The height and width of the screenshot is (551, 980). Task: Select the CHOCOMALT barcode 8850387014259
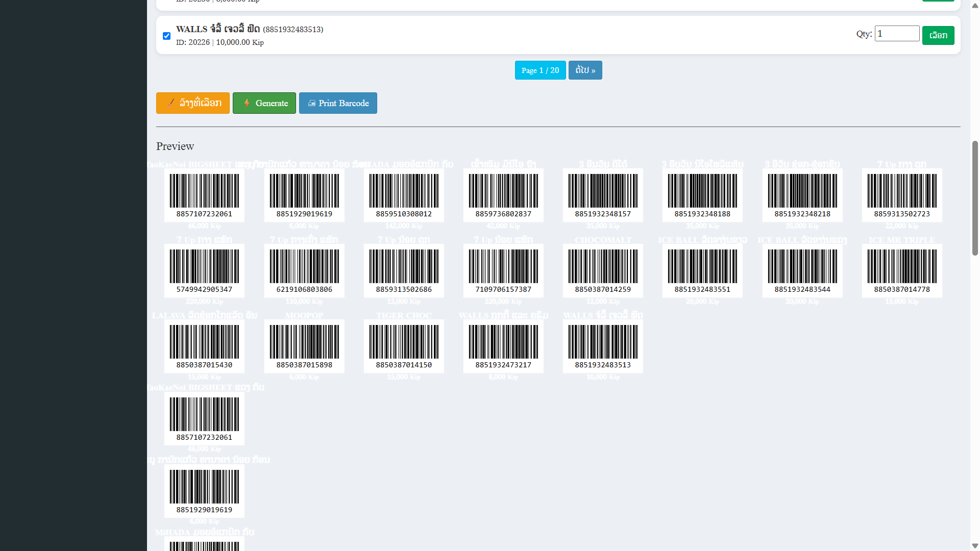pos(603,271)
